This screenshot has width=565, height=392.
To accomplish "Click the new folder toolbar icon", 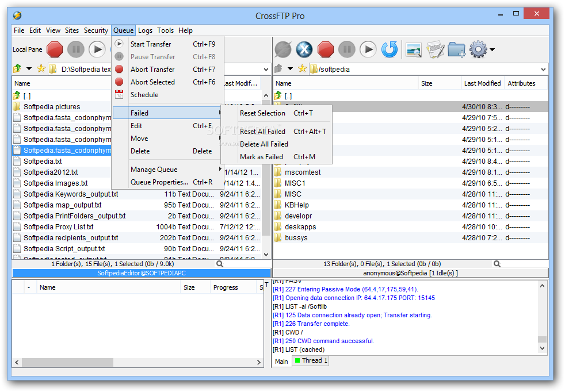I will tap(456, 49).
